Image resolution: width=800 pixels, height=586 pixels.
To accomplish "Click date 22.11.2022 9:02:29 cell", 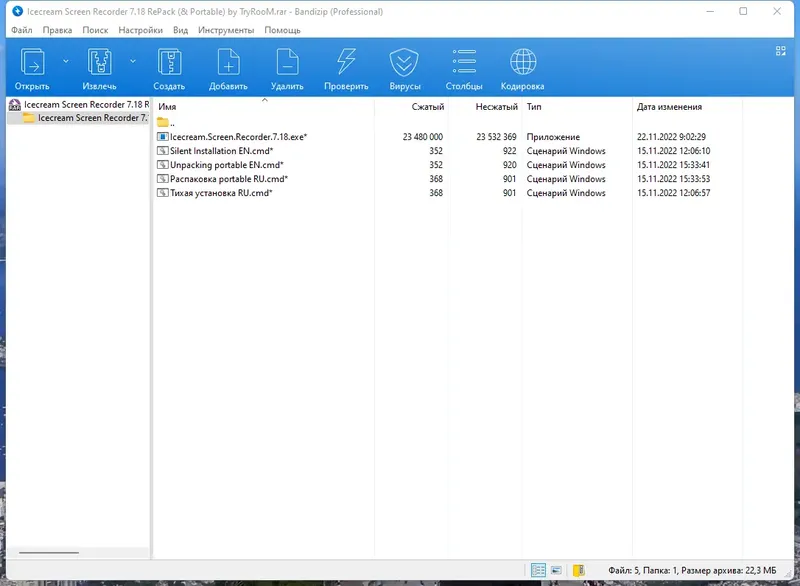I will tap(671, 137).
